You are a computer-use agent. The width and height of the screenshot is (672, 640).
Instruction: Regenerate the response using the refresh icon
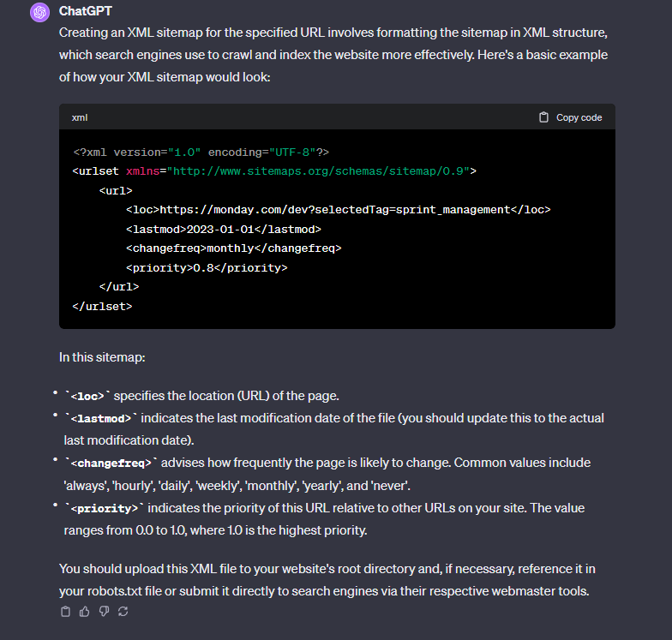(123, 611)
